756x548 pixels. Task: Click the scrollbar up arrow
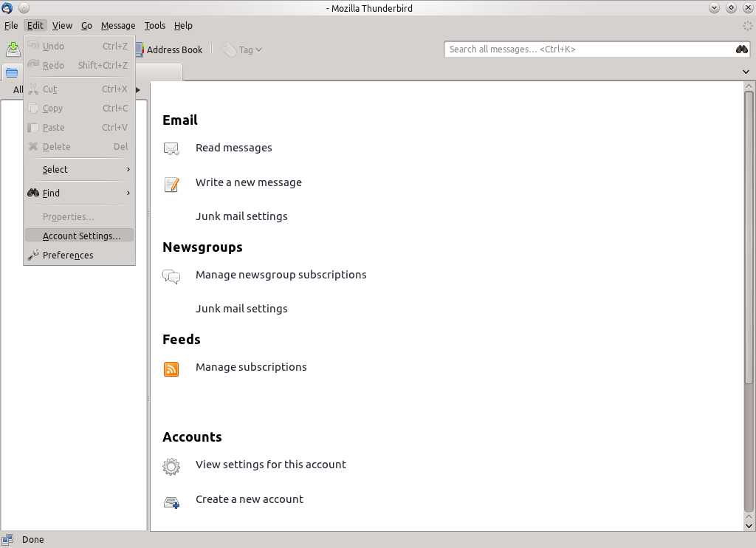coord(749,86)
